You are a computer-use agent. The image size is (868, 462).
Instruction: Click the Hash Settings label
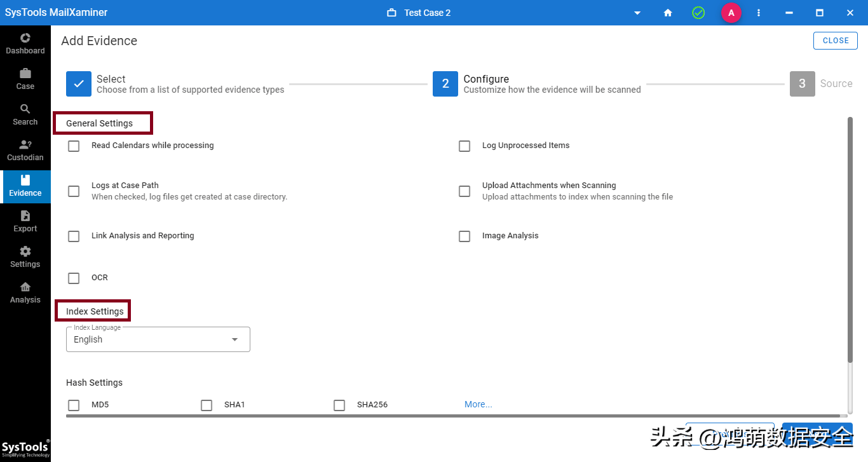(x=94, y=383)
